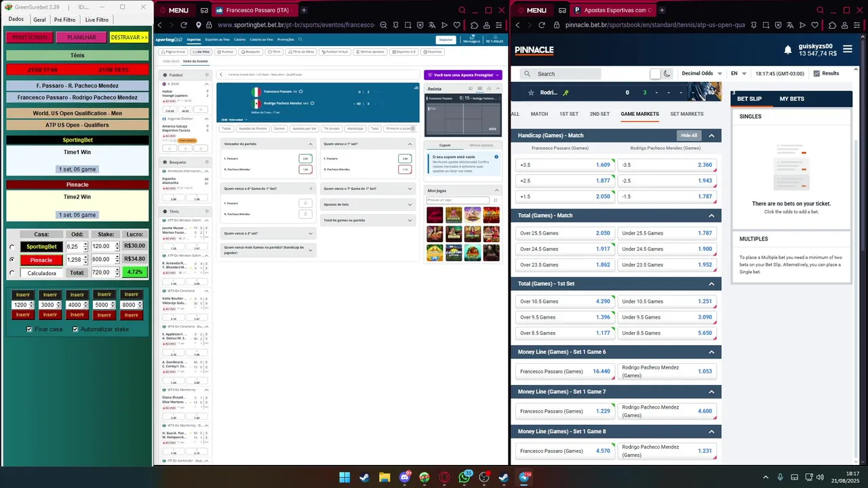Select Pinnacle radio button in GreenSurebet

[x=12, y=260]
